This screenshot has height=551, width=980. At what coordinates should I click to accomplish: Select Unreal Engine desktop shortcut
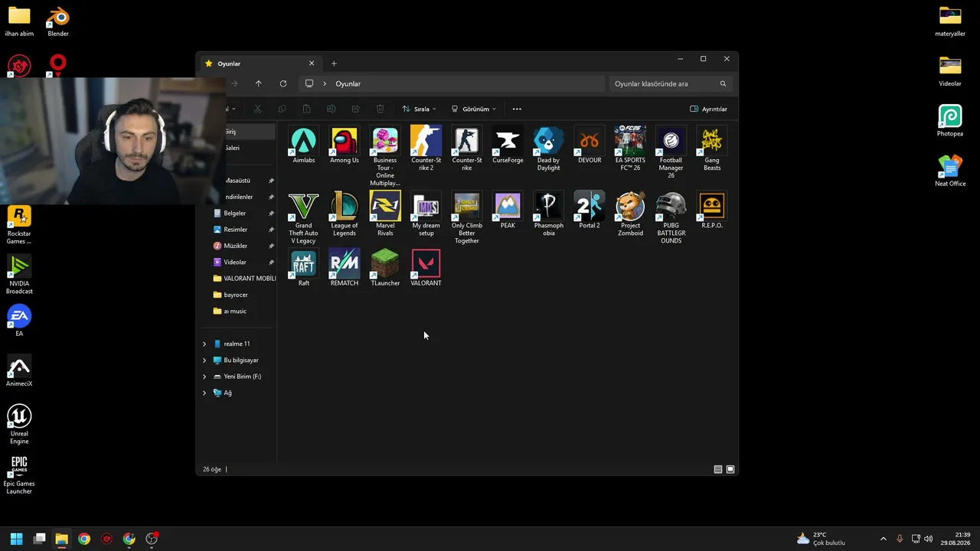[x=19, y=425]
